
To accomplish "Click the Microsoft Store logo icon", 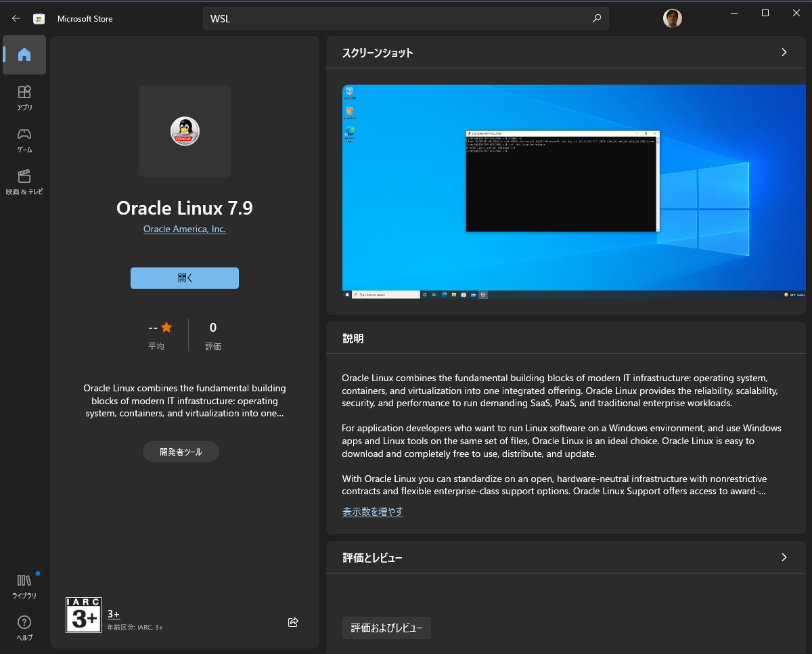I will click(39, 18).
